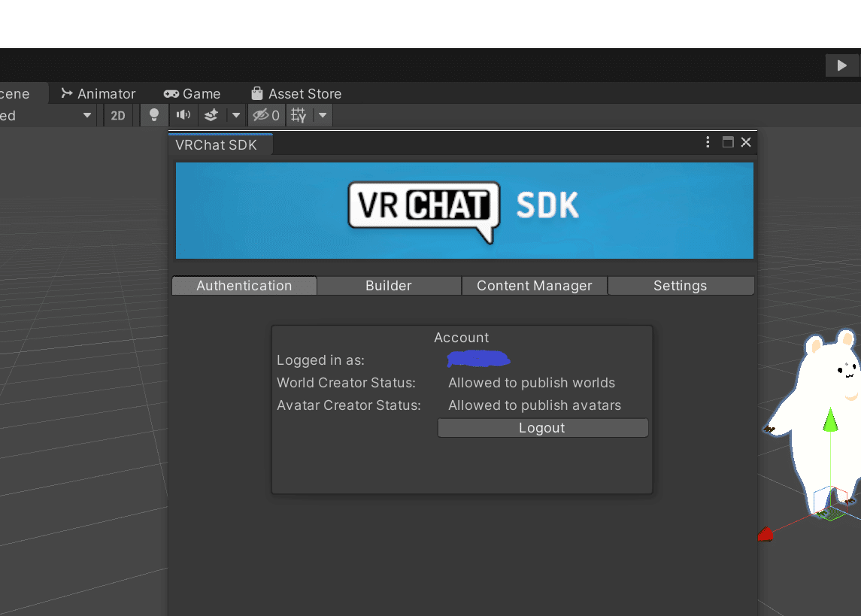Open VRChat SDK window options menu
The height and width of the screenshot is (616, 861).
coord(708,142)
